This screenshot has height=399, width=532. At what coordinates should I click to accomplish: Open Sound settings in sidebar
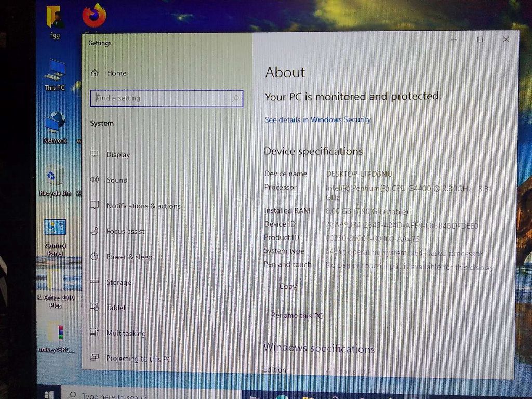[x=116, y=180]
